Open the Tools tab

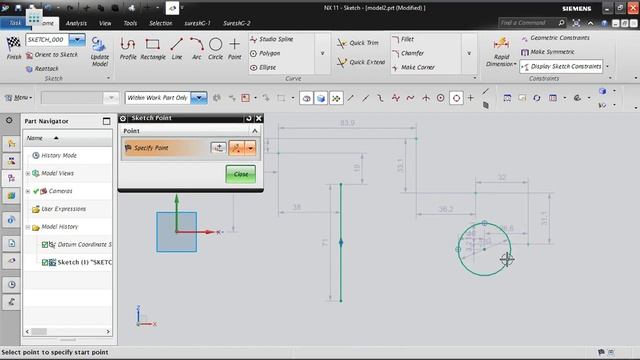130,23
